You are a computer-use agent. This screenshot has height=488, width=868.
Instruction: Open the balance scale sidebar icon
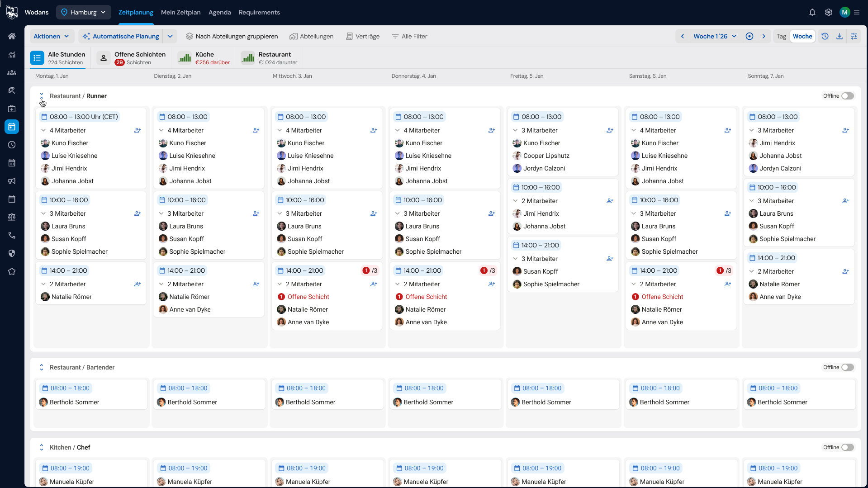(x=12, y=217)
